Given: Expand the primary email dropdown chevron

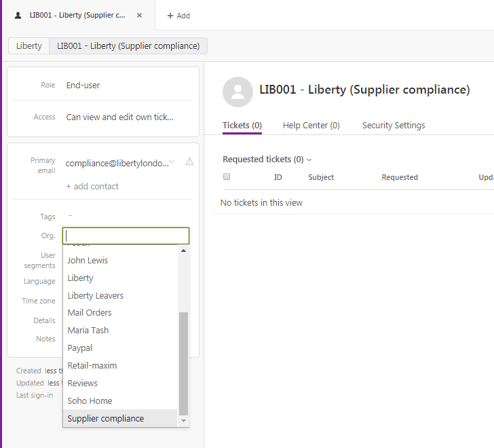Looking at the screenshot, I should [172, 162].
